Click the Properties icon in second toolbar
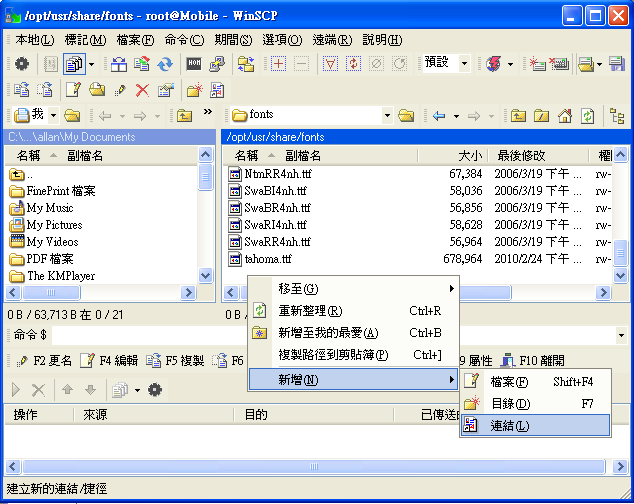 click(x=166, y=90)
